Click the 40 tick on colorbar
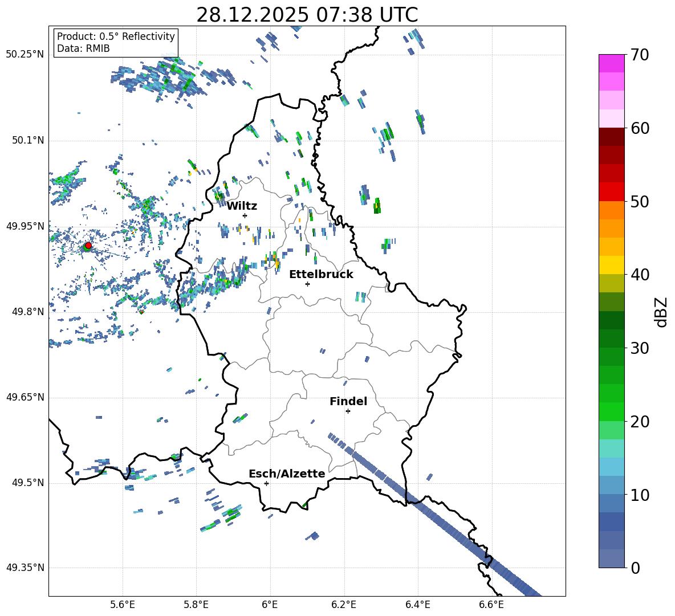Viewport: 675px width, 616px height. click(x=640, y=275)
